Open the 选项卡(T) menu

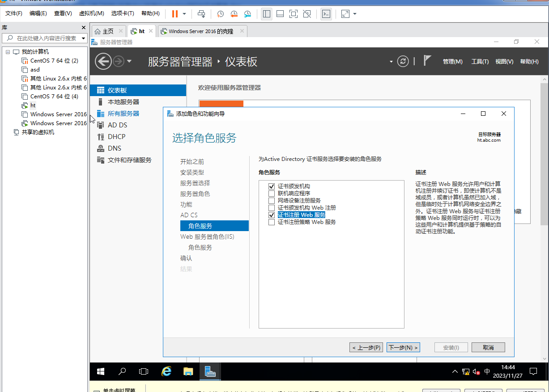(123, 13)
